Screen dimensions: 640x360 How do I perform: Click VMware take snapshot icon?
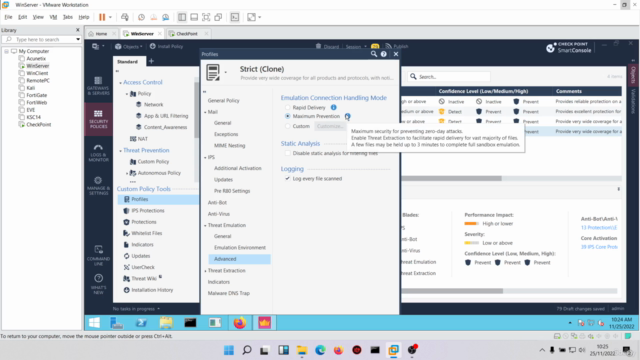[141, 17]
